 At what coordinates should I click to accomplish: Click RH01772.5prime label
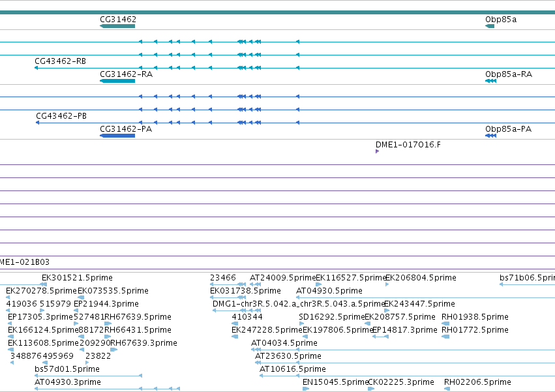[475, 330]
